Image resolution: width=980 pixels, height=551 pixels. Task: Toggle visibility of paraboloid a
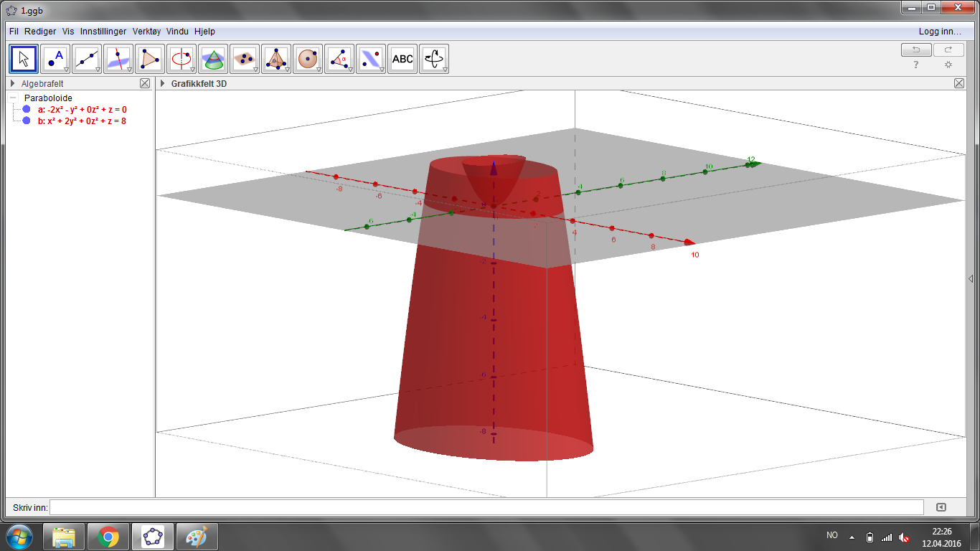click(27, 110)
